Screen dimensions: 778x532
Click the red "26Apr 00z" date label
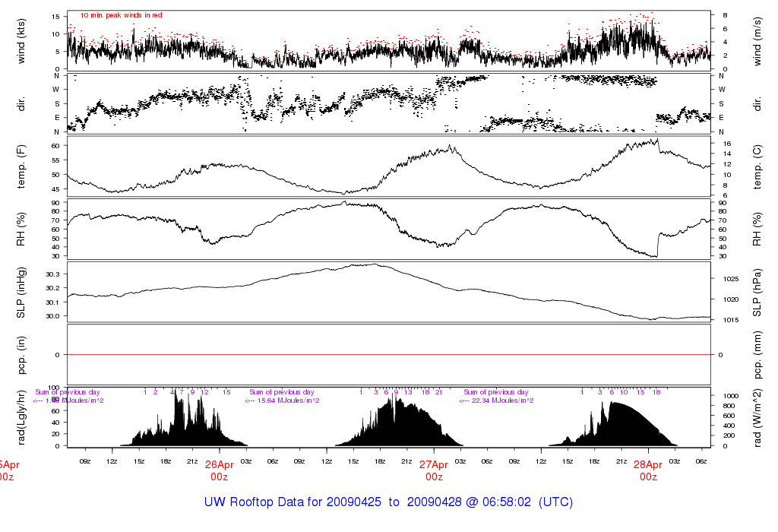pos(220,470)
